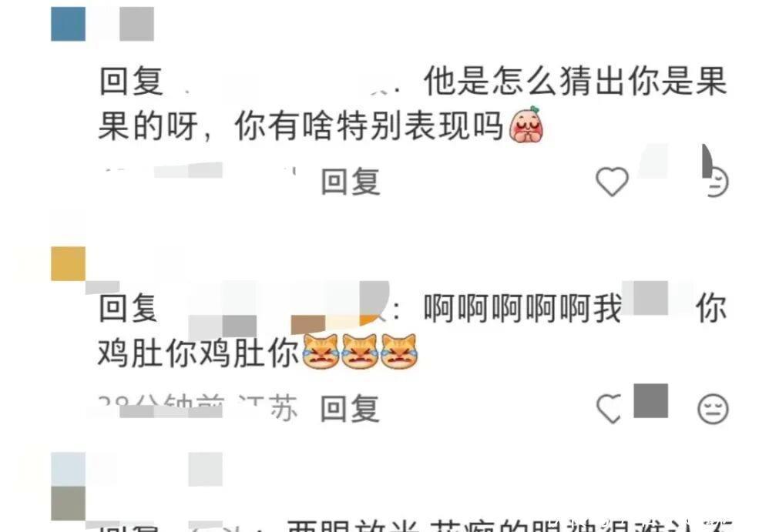Tap the dislike face on 鸡肚你 comment
This screenshot has height=532, width=779.
coord(713,409)
